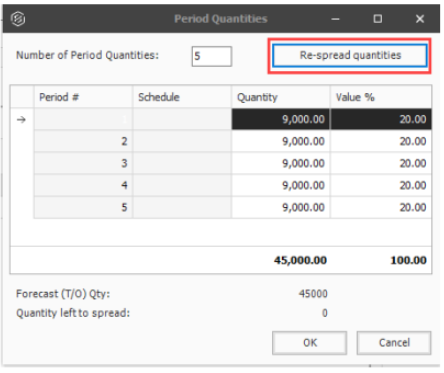Dismiss dialog with the Cancel button

(394, 343)
